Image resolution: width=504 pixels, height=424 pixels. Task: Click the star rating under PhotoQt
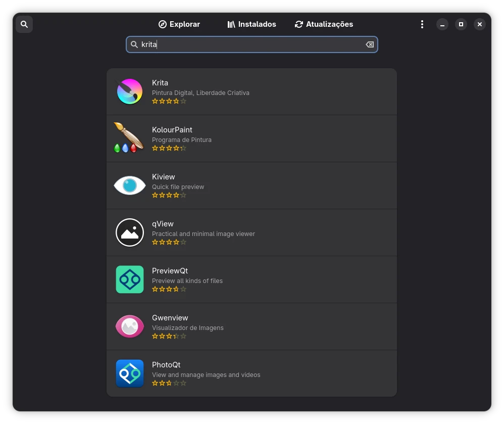pos(169,383)
